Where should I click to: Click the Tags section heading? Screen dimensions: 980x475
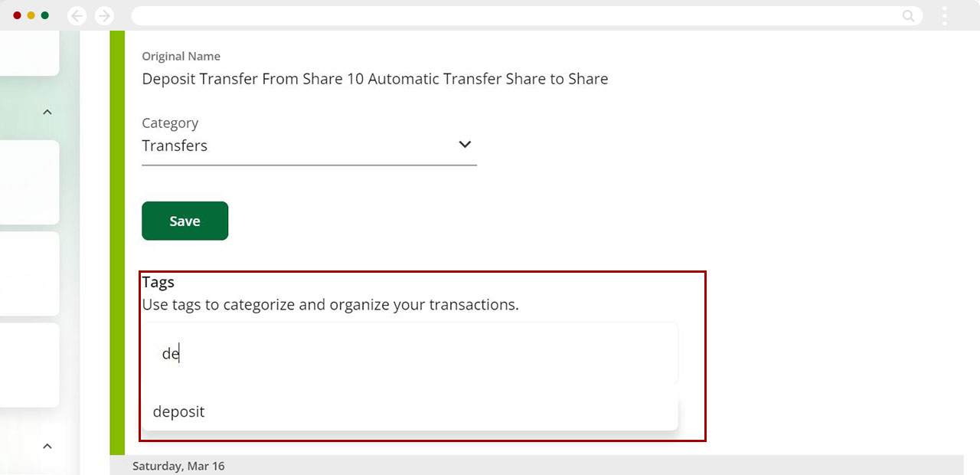coord(158,282)
